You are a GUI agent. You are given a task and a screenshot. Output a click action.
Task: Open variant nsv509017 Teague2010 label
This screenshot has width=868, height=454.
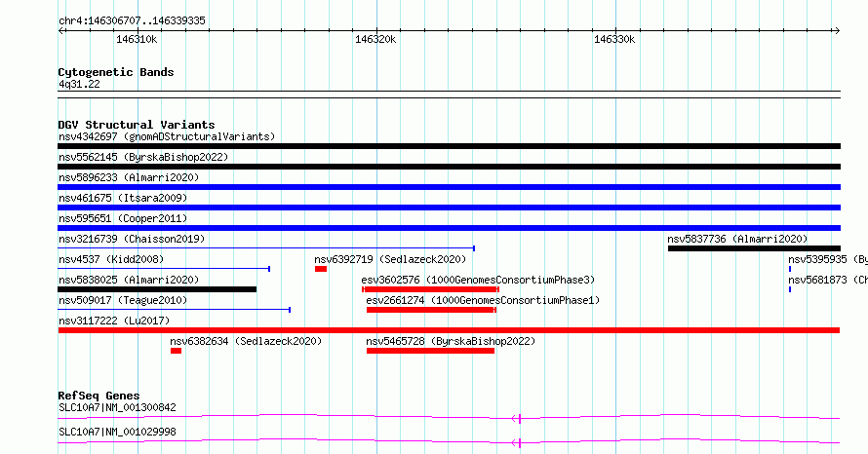[123, 300]
